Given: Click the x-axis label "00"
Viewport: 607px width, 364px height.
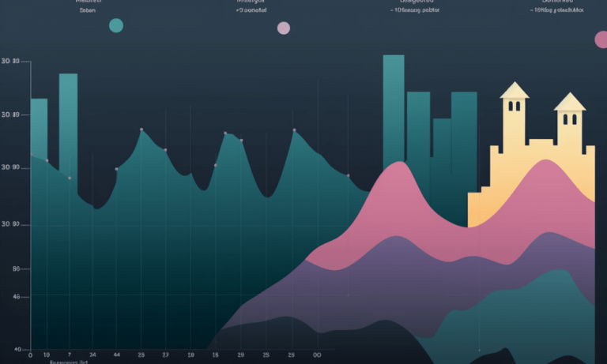Looking at the screenshot, I should (317, 355).
